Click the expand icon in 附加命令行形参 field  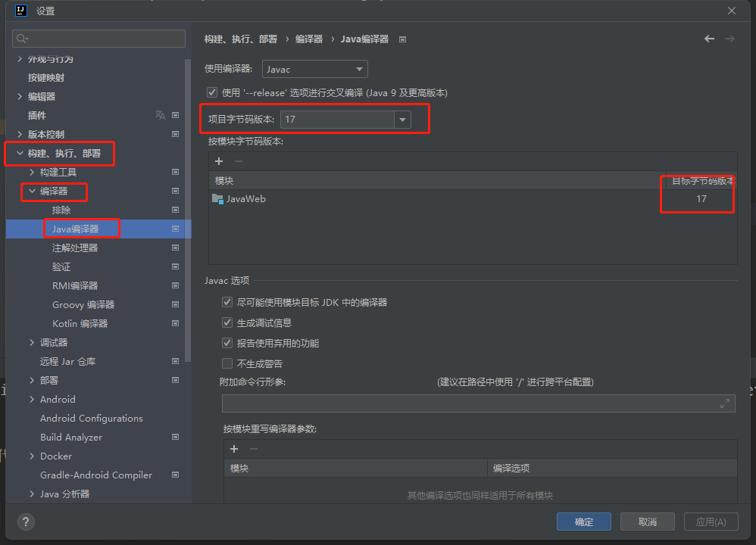click(x=724, y=403)
